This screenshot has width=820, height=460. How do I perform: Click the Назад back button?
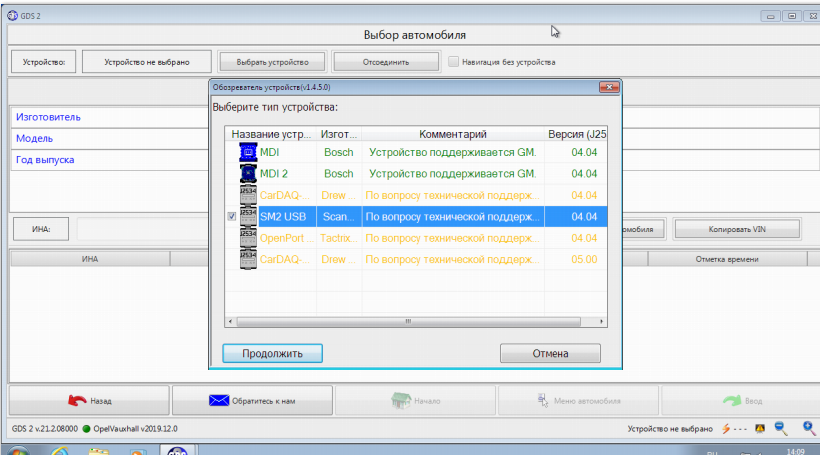point(89,401)
